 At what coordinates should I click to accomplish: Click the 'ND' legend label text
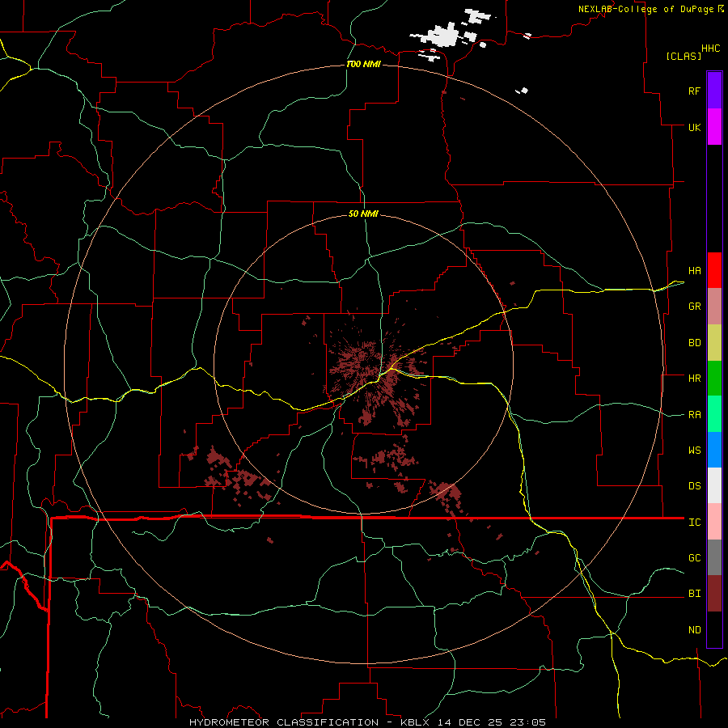pos(695,629)
